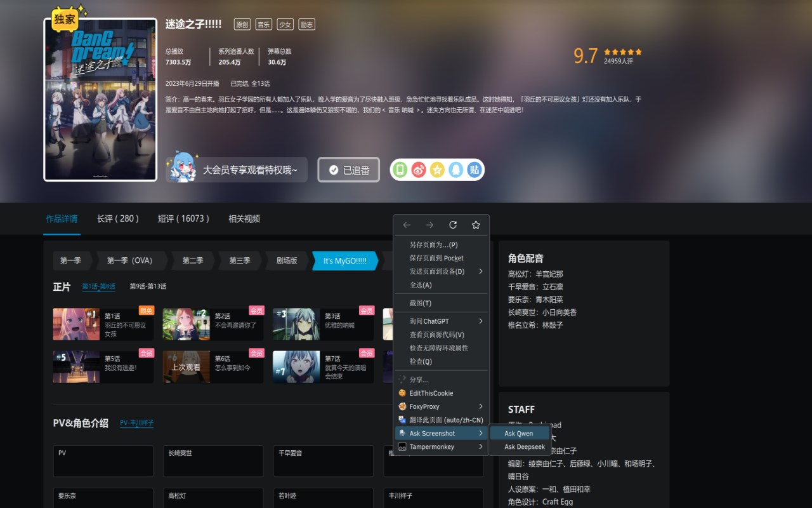Click the 少女 genre tag

pos(285,24)
